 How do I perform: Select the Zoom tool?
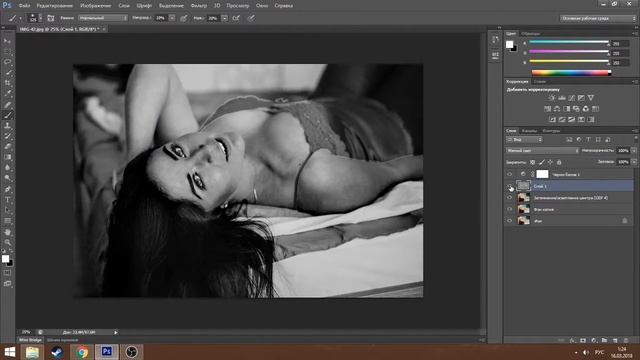(x=7, y=242)
